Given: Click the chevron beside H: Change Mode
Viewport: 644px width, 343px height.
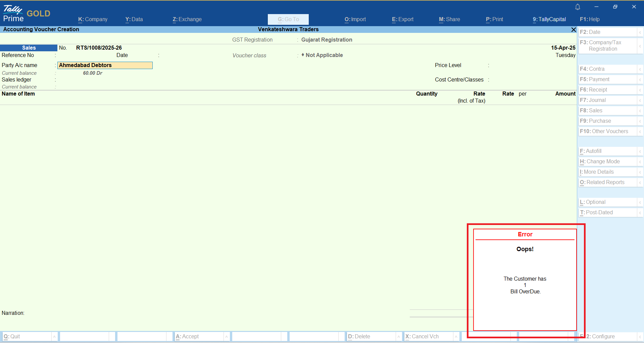Looking at the screenshot, I should point(640,162).
